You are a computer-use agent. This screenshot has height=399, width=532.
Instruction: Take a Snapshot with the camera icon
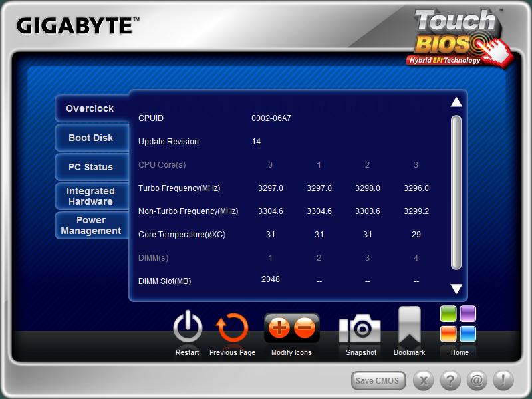(x=360, y=329)
